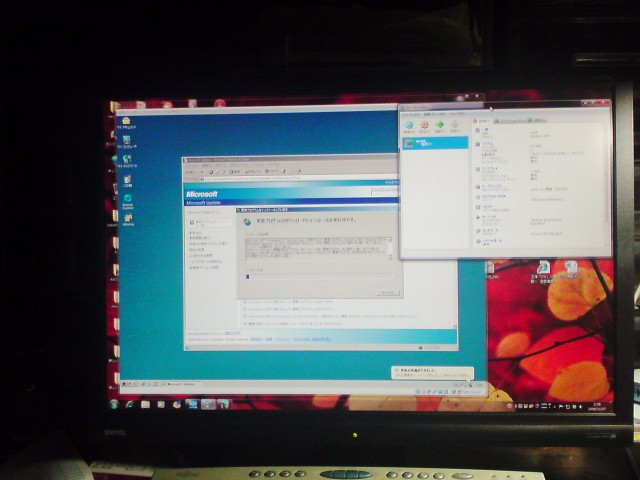The image size is (640, 480).
Task: Click the Windows 7 Start orb
Action: (114, 404)
